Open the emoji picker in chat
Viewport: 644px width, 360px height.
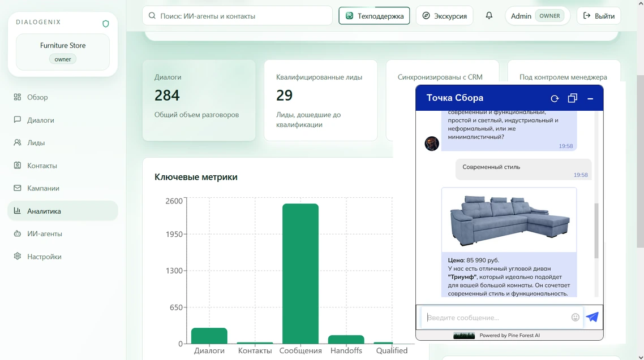576,317
